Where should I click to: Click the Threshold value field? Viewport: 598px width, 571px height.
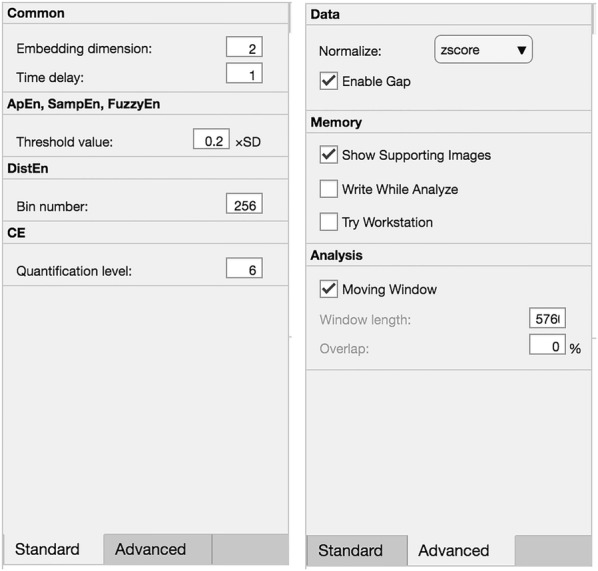click(x=211, y=139)
